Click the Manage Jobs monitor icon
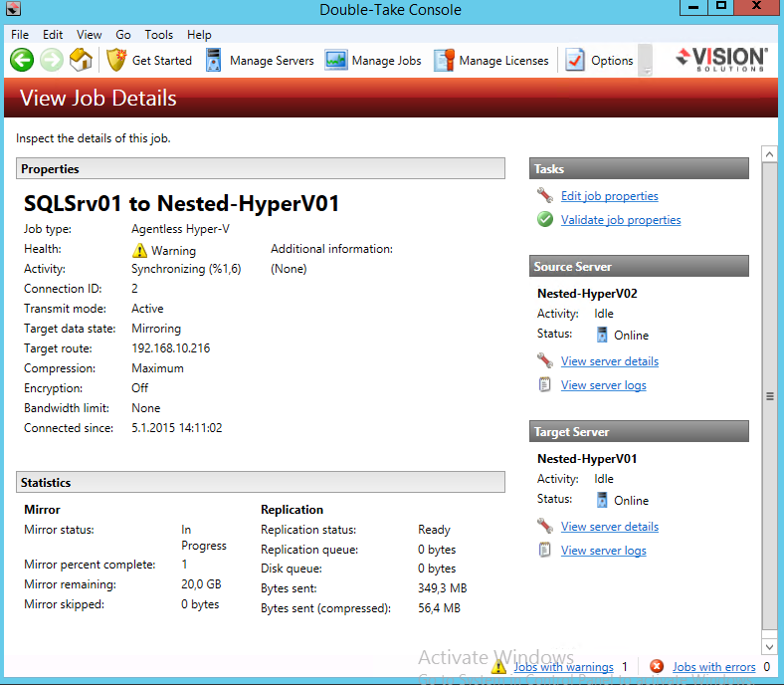Image resolution: width=784 pixels, height=685 pixels. (x=336, y=60)
